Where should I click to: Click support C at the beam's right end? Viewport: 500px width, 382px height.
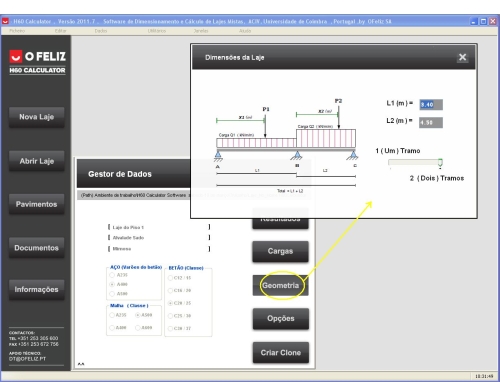click(x=353, y=155)
